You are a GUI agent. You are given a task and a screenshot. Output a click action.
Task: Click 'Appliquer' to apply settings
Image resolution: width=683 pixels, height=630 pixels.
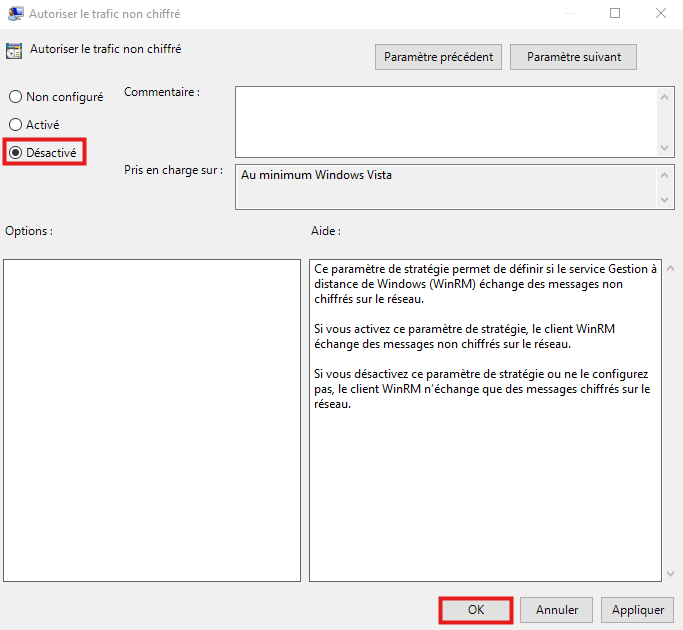[637, 610]
